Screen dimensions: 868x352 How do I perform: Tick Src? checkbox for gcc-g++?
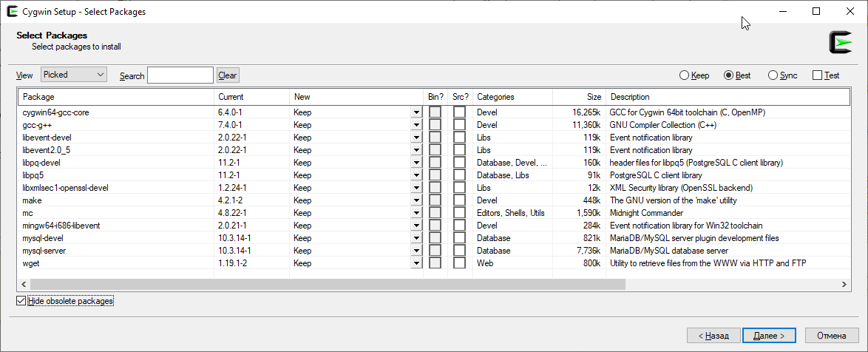point(459,124)
